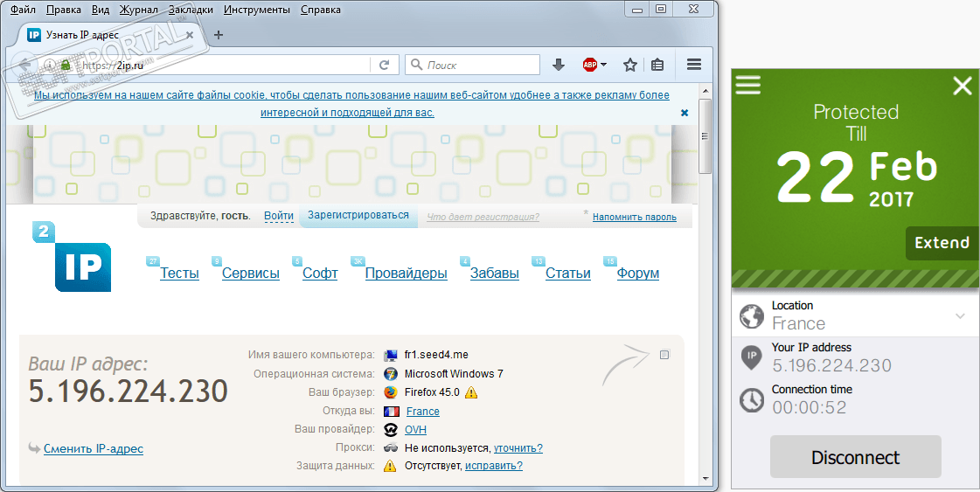Close the Seed4.Me VPN panel

(962, 86)
